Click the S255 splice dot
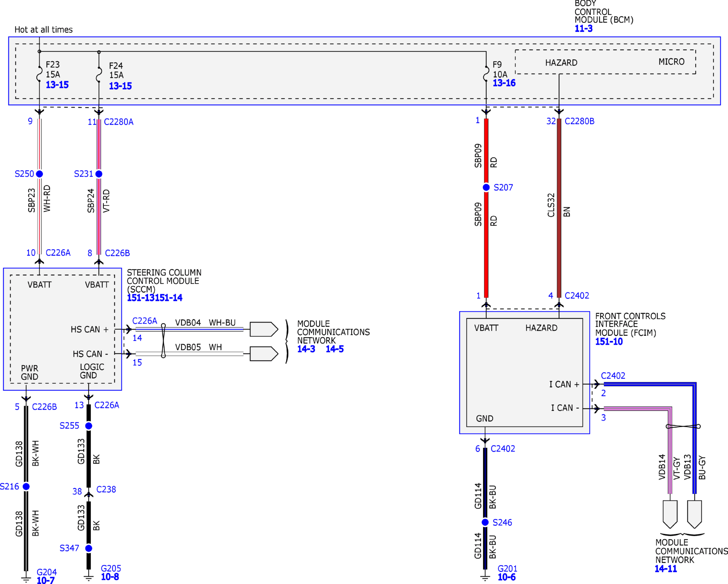The image size is (728, 584). [89, 426]
